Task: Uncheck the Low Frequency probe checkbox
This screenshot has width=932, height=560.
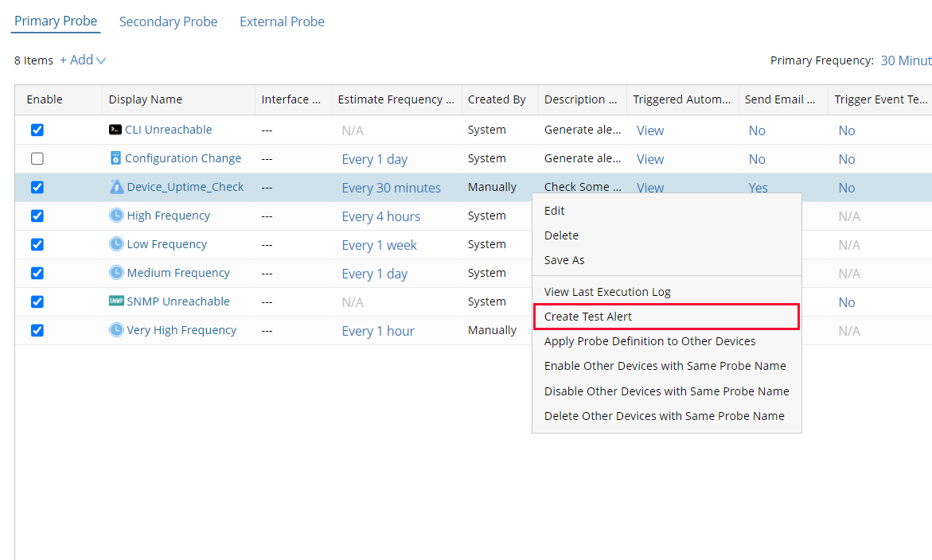Action: [x=37, y=244]
